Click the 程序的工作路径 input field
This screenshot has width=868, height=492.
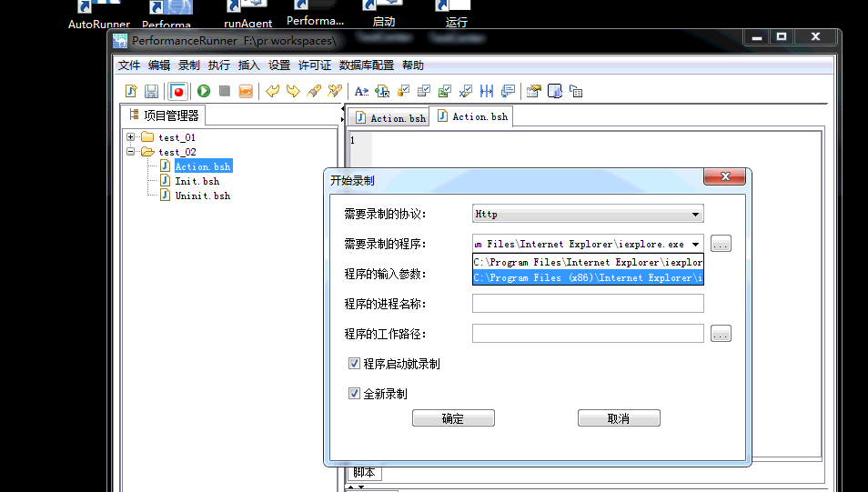click(588, 333)
